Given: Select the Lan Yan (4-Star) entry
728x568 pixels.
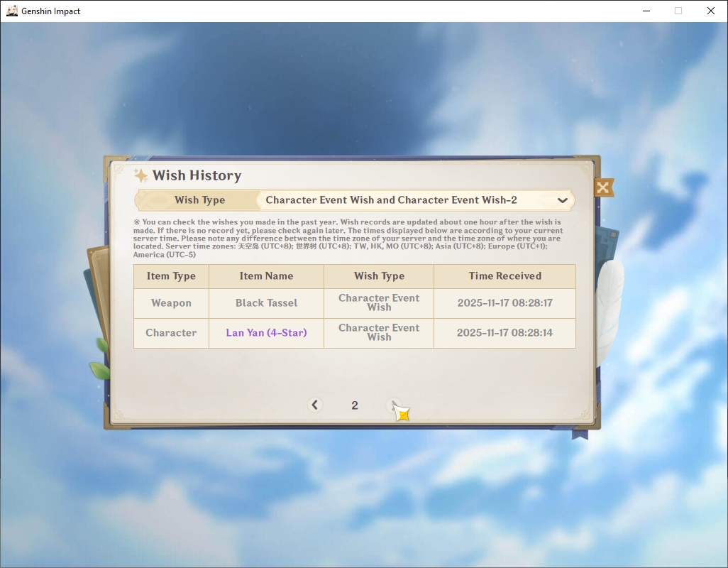Looking at the screenshot, I should click(266, 332).
